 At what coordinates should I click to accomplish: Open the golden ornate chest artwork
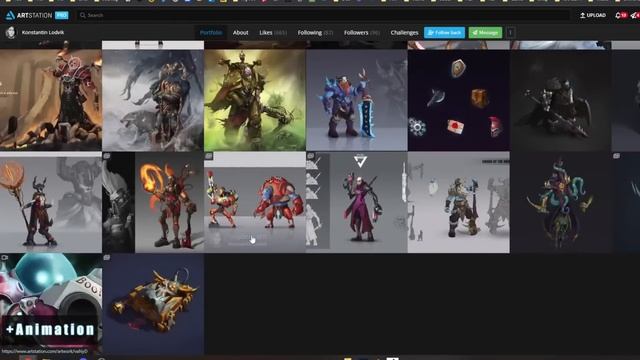[x=153, y=304]
